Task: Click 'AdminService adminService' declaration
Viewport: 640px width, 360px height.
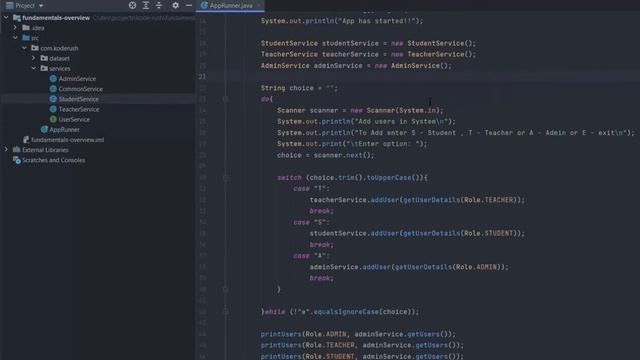Action: tap(356, 66)
